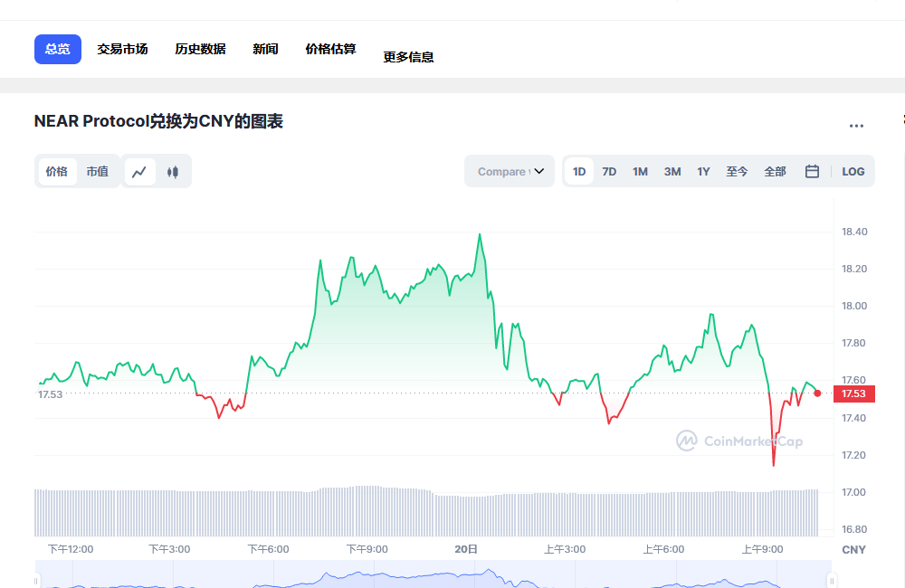Click the red 17.53 price label
Image resolution: width=905 pixels, height=588 pixels.
tap(854, 394)
